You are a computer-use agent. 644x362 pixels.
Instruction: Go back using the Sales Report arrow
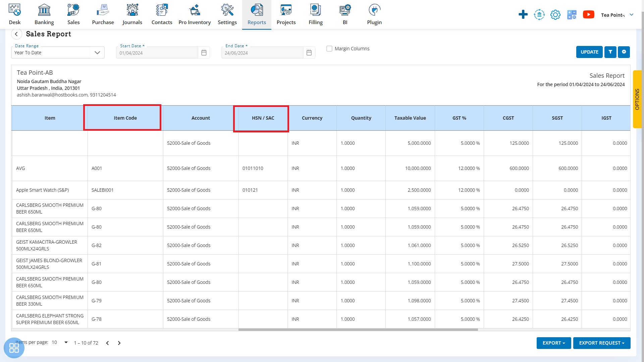click(16, 34)
